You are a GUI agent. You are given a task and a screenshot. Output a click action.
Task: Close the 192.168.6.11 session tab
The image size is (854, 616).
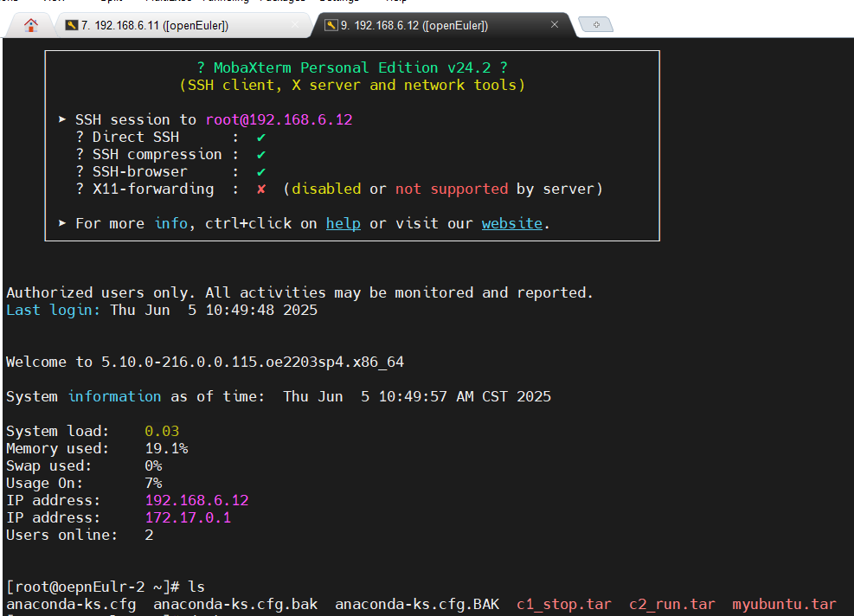pos(295,24)
